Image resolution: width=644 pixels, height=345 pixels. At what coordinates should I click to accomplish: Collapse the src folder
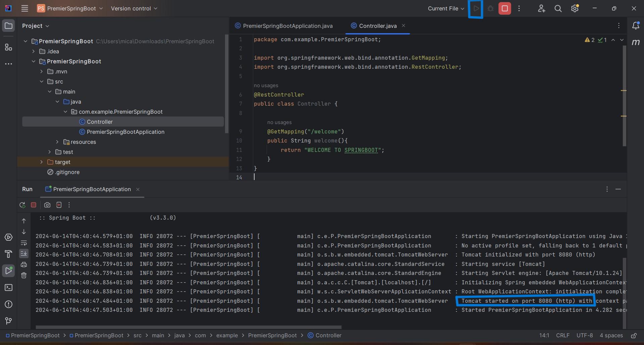click(x=42, y=81)
